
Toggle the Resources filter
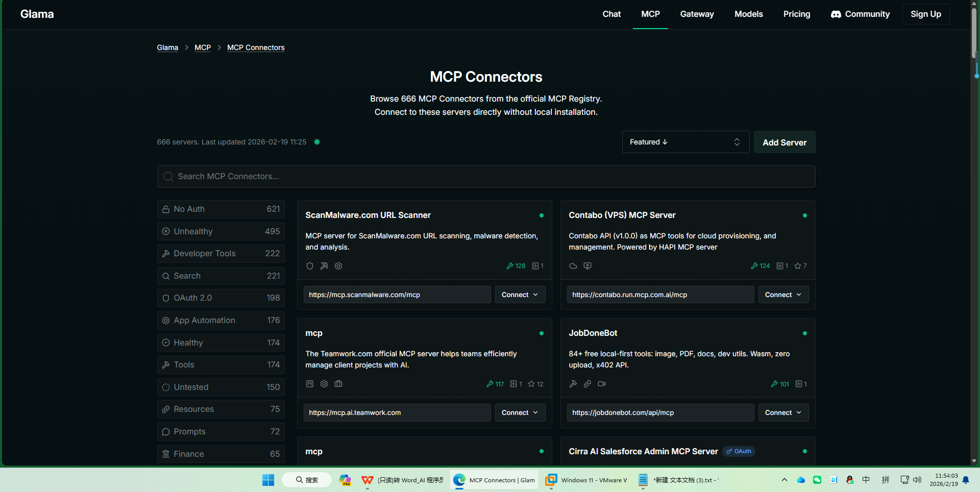point(221,409)
